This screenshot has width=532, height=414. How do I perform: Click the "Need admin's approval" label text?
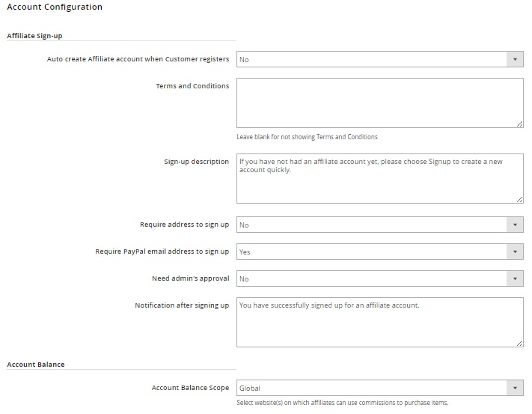pos(190,278)
